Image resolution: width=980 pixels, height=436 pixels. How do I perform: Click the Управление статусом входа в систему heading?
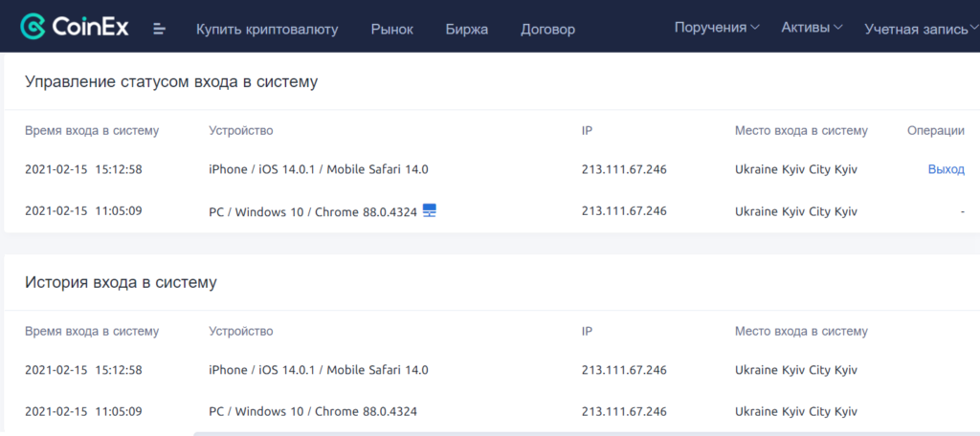171,82
